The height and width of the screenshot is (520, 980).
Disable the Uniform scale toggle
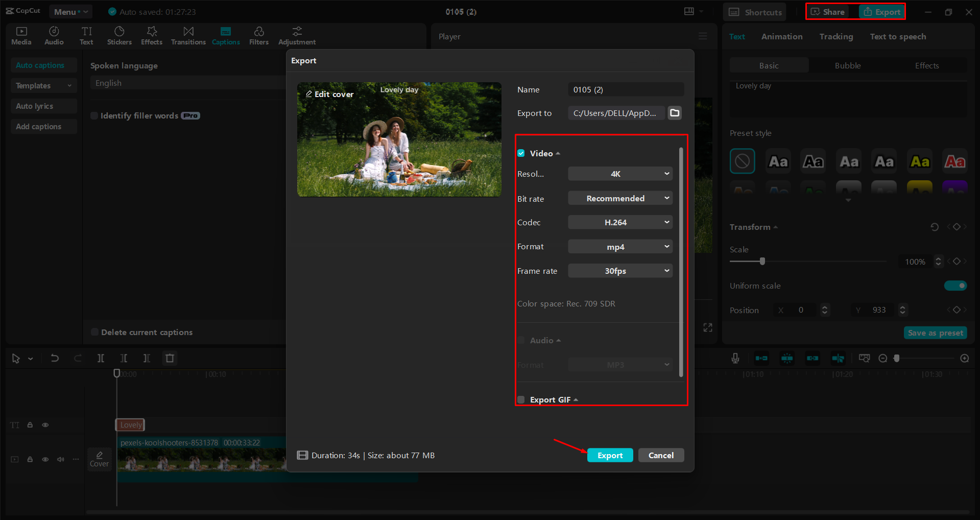tap(955, 286)
